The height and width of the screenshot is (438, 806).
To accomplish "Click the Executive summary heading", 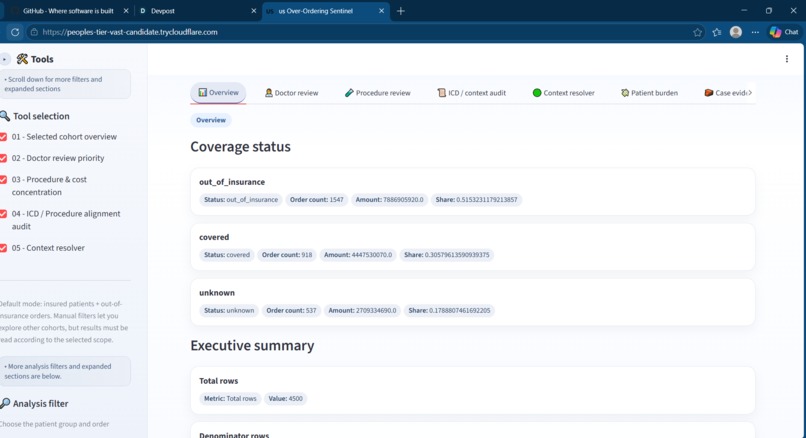I will [252, 345].
